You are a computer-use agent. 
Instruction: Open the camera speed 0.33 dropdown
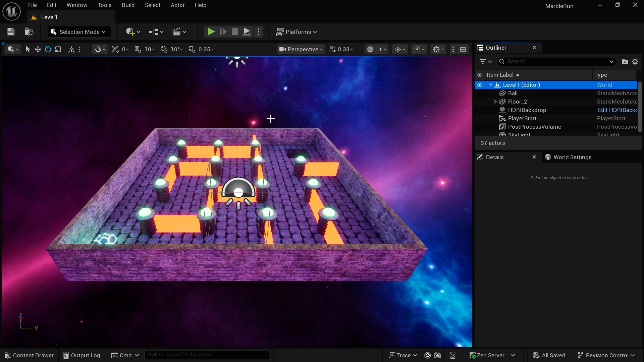[x=341, y=49]
